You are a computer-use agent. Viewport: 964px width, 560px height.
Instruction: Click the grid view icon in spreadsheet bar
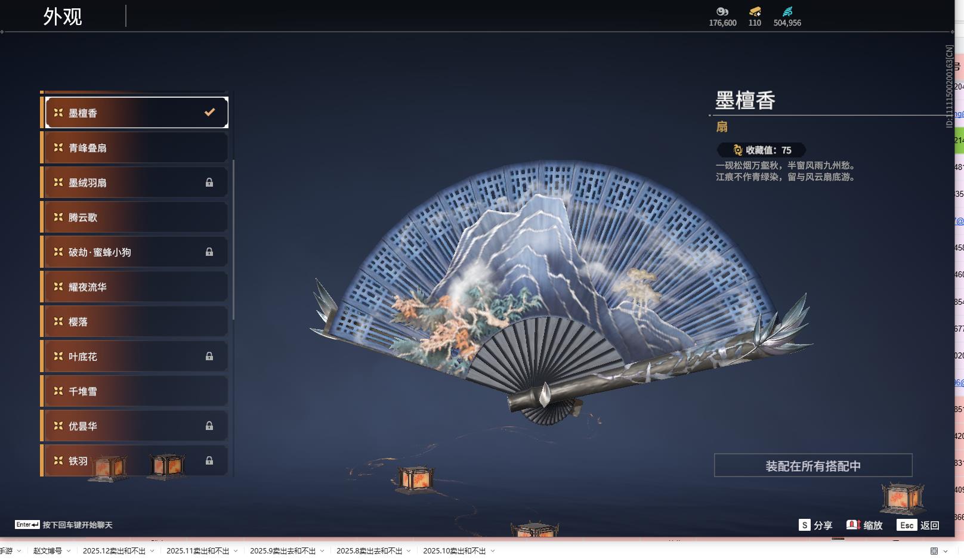pos(934,551)
